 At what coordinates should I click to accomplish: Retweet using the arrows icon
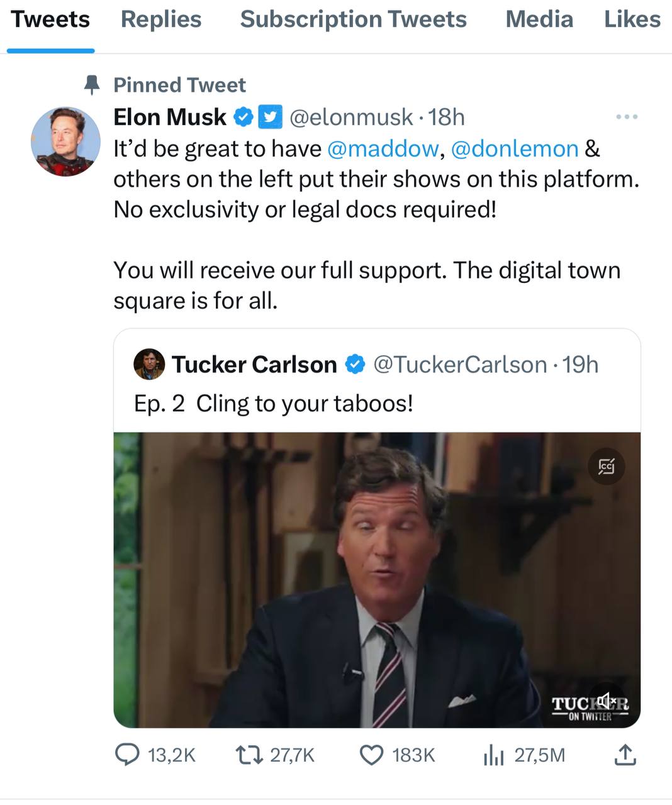point(248,755)
